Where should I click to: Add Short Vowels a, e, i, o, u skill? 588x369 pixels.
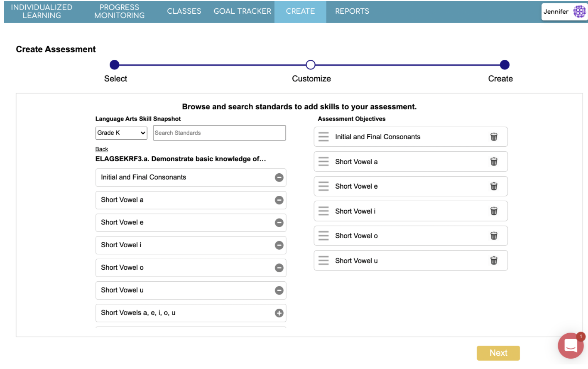tap(279, 313)
